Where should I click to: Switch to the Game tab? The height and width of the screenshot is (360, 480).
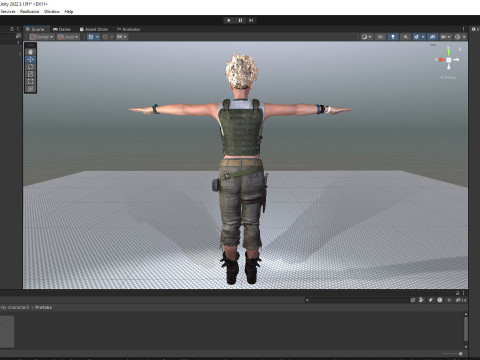coord(62,29)
